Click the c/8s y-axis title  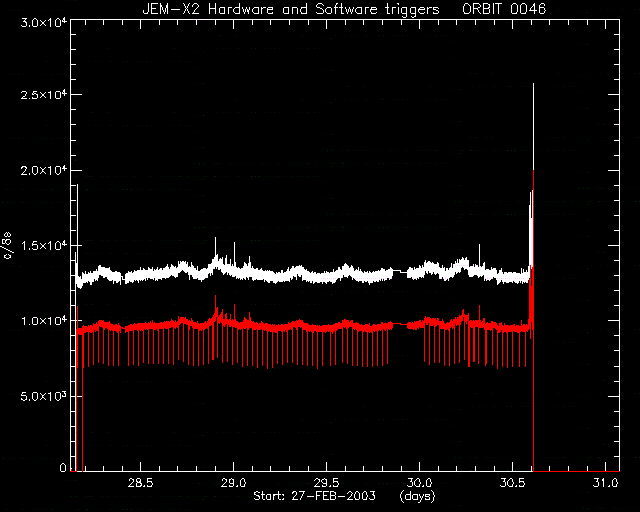(x=7, y=245)
